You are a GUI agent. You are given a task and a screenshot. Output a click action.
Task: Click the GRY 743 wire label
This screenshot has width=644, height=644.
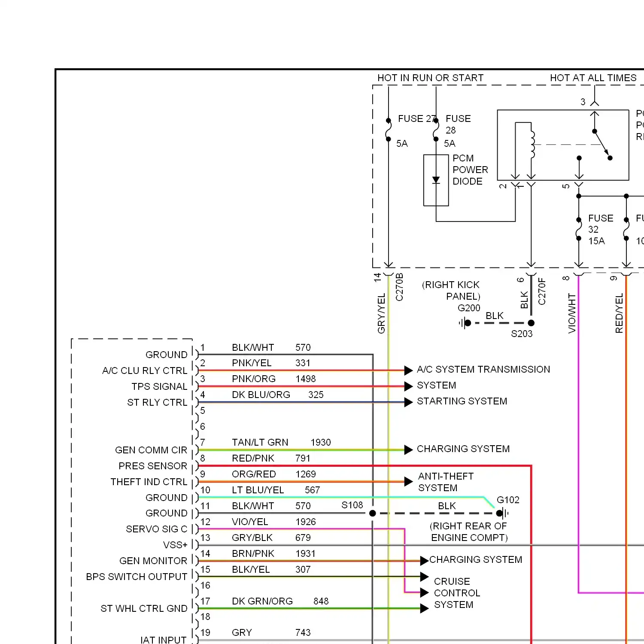[271, 632]
